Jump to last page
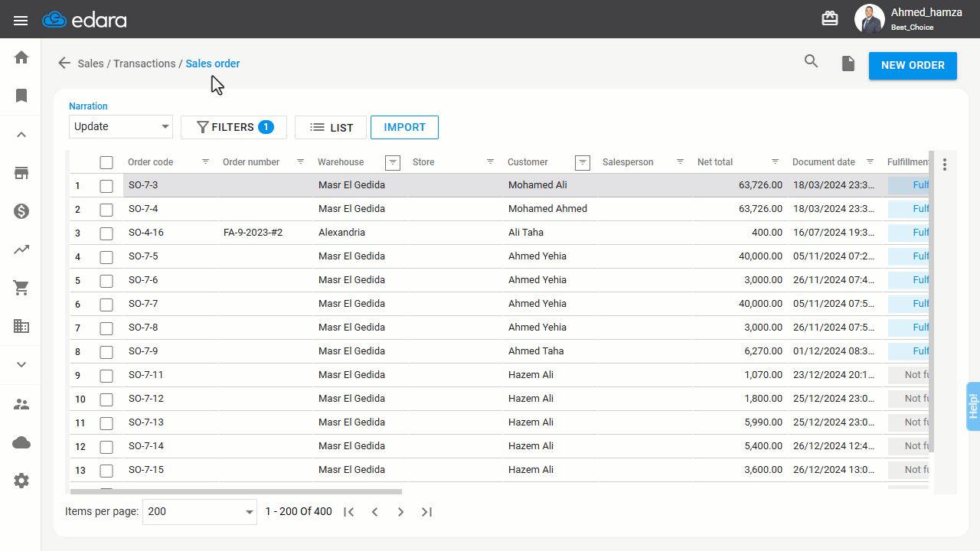The image size is (980, 551). pos(426,512)
